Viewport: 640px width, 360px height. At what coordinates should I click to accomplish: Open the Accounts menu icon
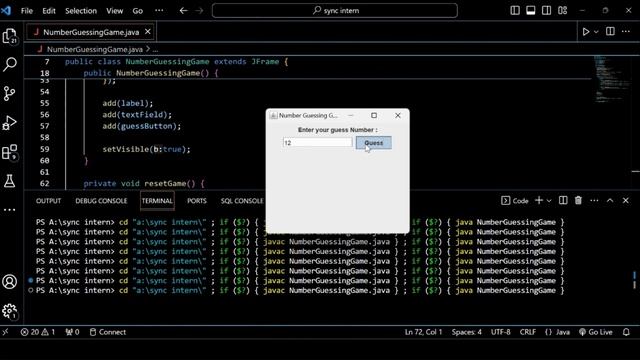(9, 282)
